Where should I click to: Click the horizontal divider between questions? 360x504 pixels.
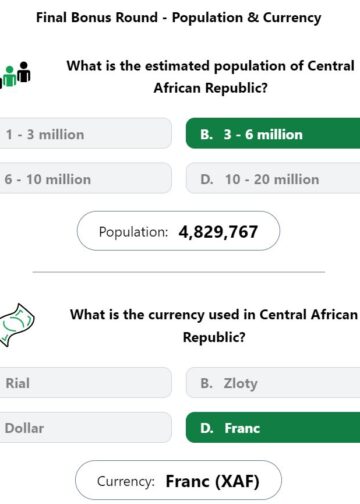[179, 272]
